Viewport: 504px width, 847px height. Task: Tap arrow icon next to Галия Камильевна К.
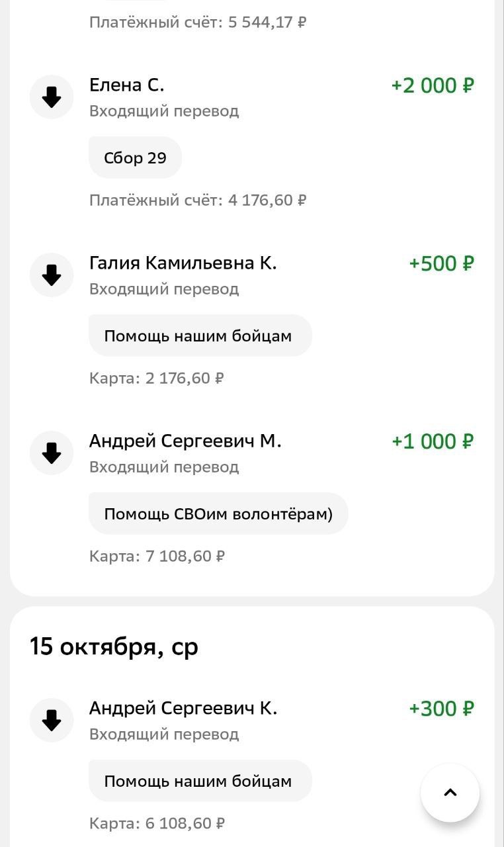coord(52,275)
